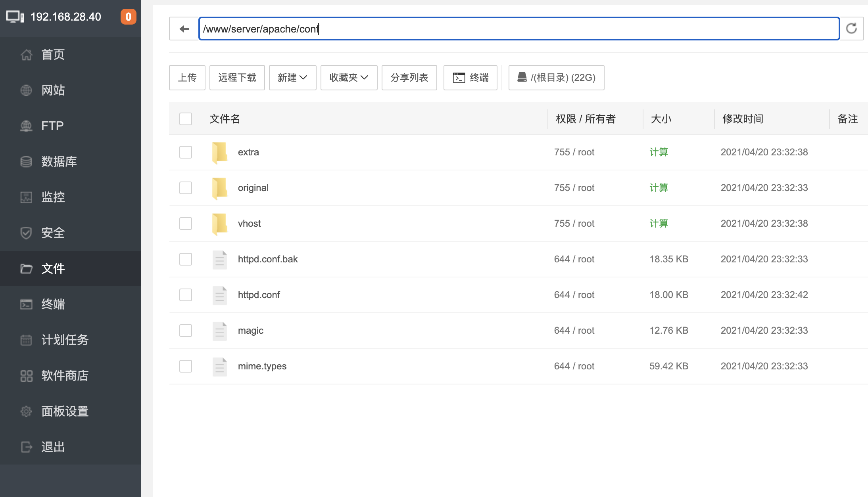Open the FTP management section
Image resolution: width=868 pixels, height=497 pixels.
tap(52, 126)
